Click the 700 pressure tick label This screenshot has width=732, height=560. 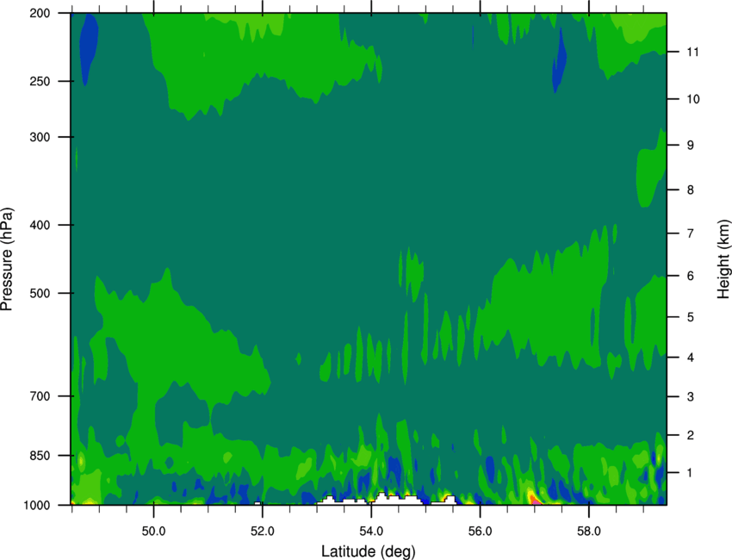[x=40, y=396]
